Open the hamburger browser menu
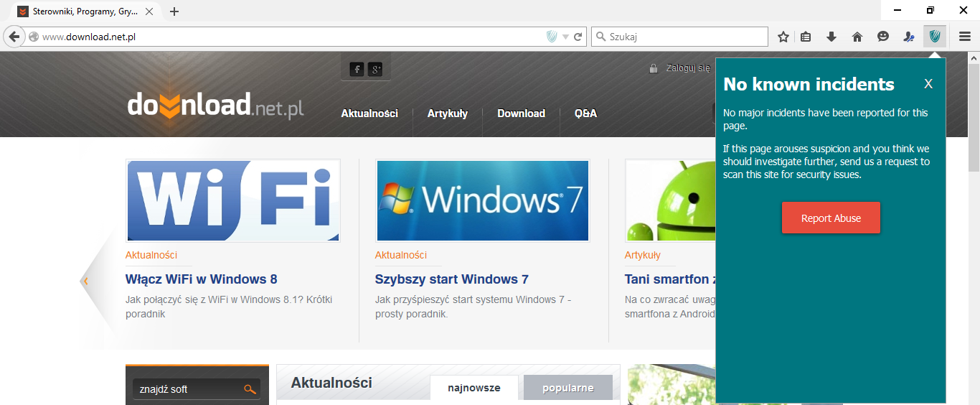 [965, 37]
